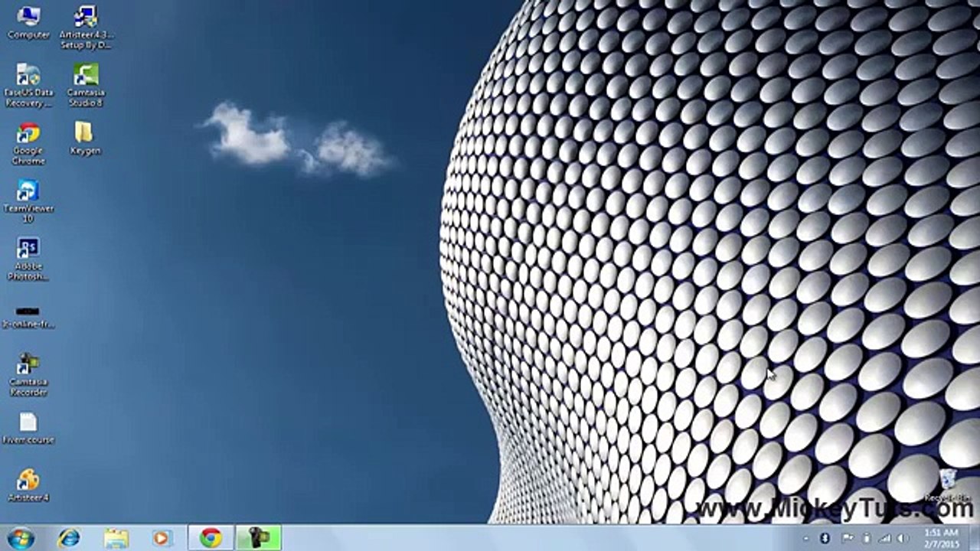980x551 pixels.
Task: Open Windows Media Player from the taskbar
Action: click(162, 538)
